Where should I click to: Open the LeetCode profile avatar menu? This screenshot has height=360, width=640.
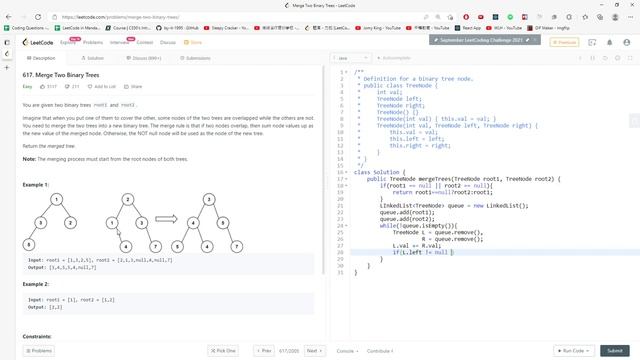pyautogui.click(x=627, y=42)
